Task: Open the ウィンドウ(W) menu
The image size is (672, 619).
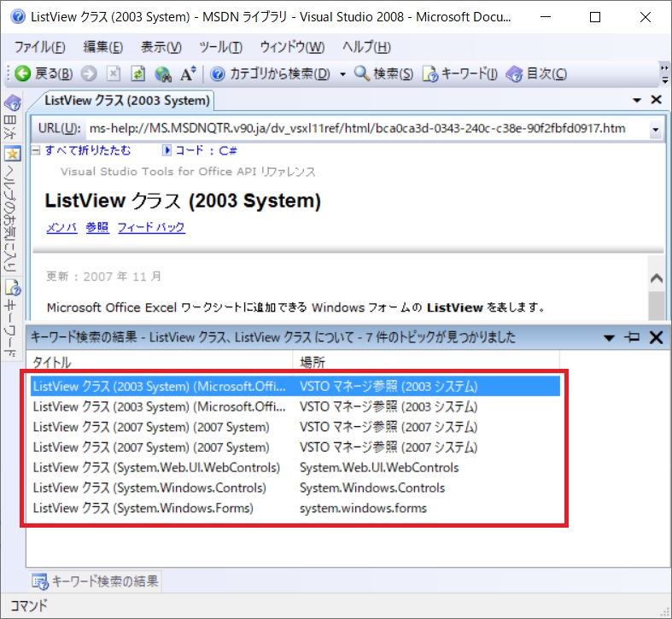Action: pos(292,47)
